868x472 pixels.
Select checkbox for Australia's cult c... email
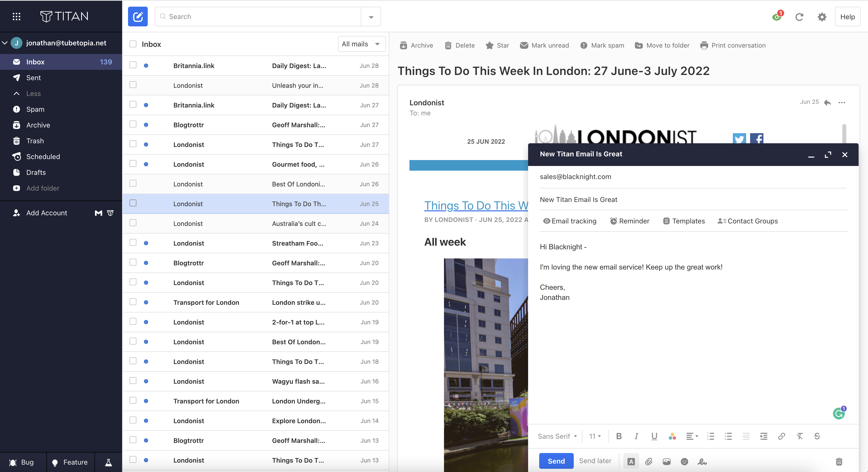[x=133, y=223]
